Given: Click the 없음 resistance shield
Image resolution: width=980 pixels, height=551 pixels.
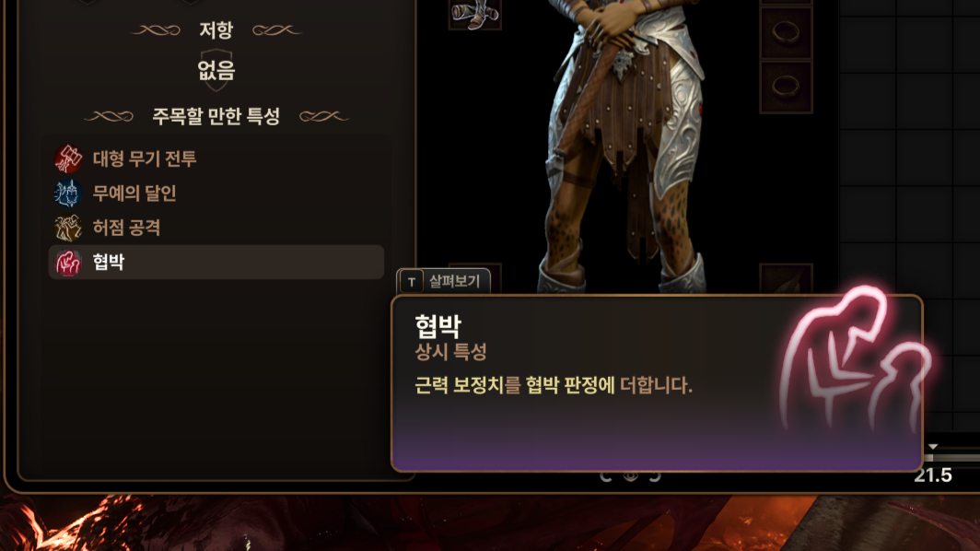Looking at the screenshot, I should tap(216, 69).
